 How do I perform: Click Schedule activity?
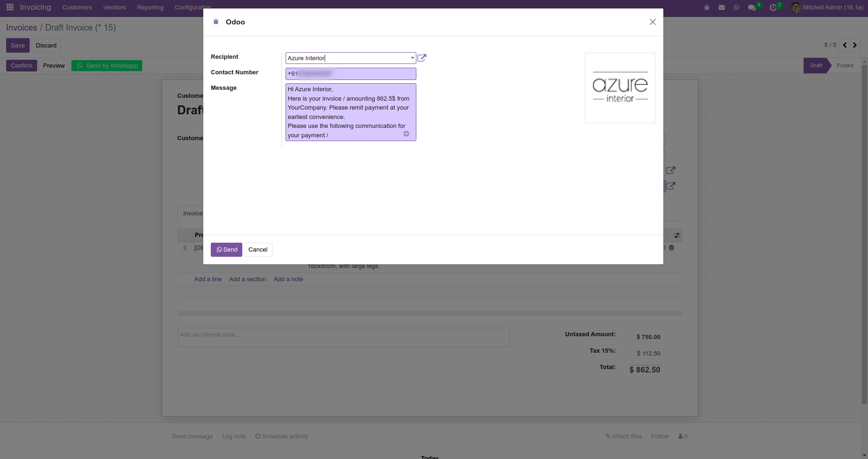pyautogui.click(x=282, y=436)
